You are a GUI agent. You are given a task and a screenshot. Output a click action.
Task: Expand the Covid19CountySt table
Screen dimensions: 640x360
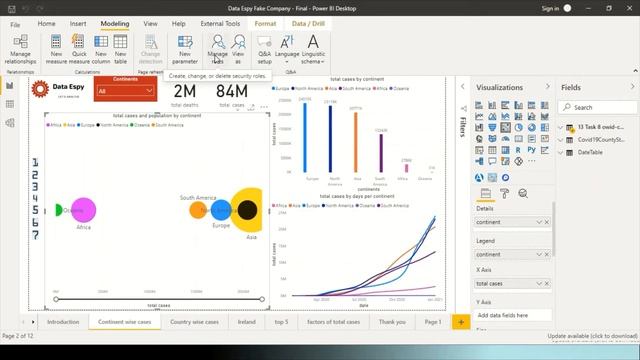coord(560,140)
